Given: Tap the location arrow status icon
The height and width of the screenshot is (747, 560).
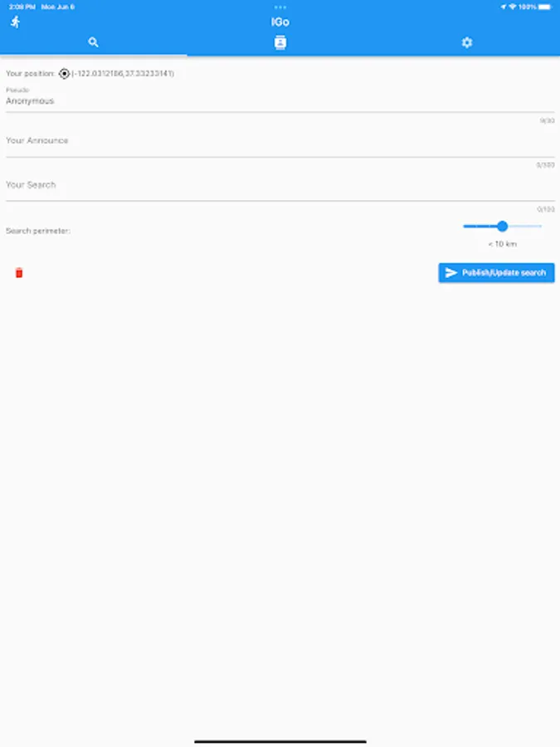Looking at the screenshot, I should point(504,7).
